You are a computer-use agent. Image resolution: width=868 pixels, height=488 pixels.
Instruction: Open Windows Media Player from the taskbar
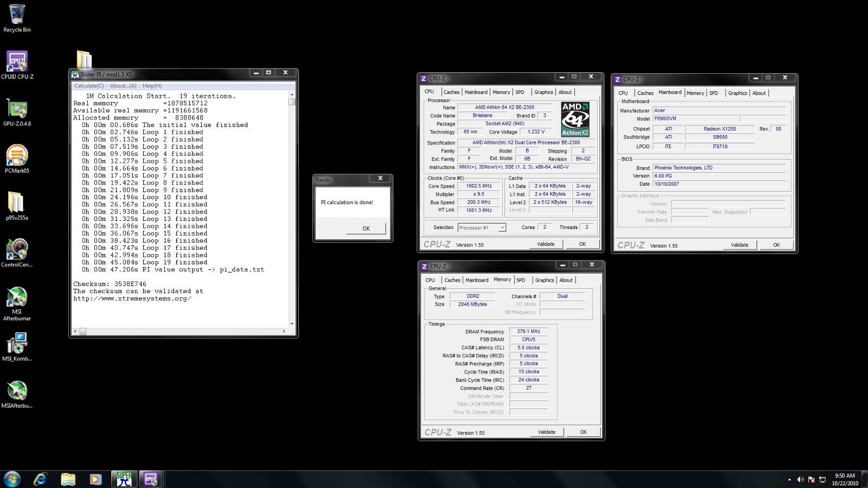point(95,479)
